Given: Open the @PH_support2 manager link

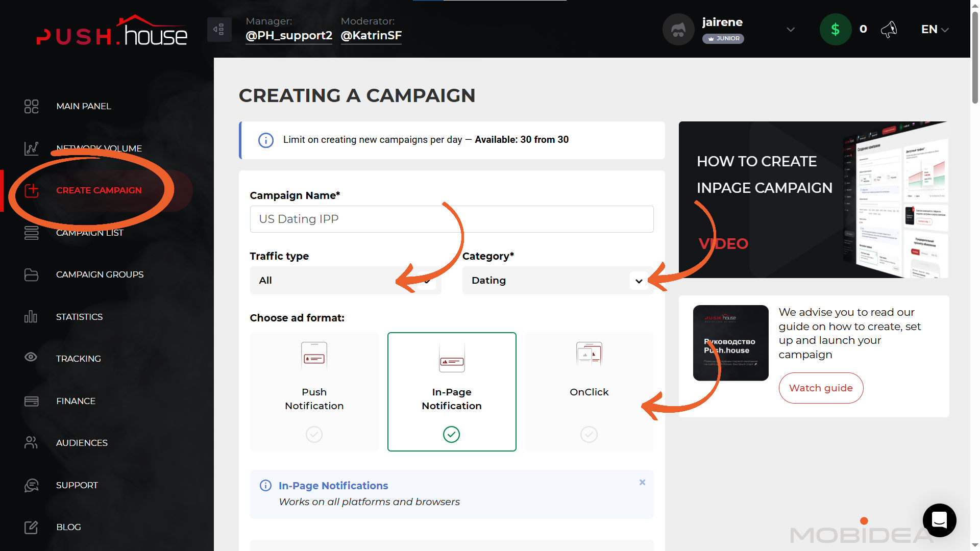Looking at the screenshot, I should (x=289, y=36).
